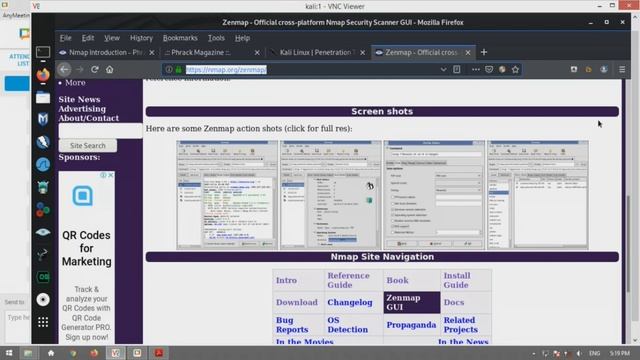This screenshot has width=640, height=360.
Task: Open Firefox from the Kali dock
Action: [x=43, y=75]
